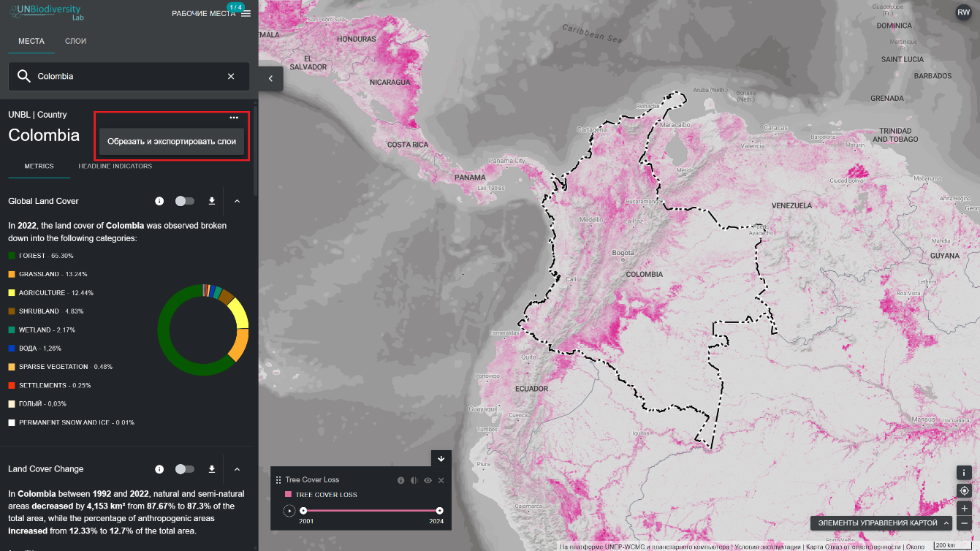This screenshot has height=551, width=980.
Task: Collapse the Global Land Cover section
Action: tap(237, 201)
